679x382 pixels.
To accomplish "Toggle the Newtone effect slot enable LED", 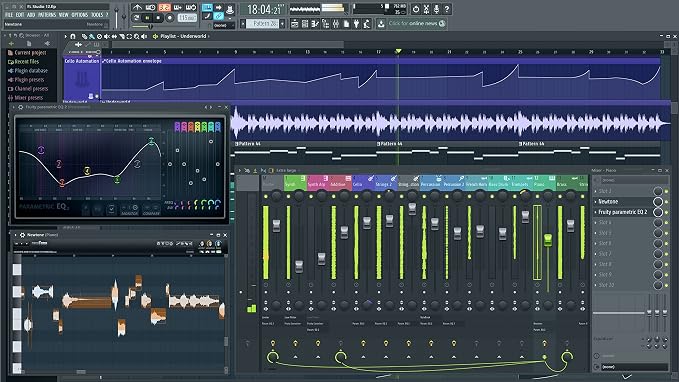I will coord(667,202).
